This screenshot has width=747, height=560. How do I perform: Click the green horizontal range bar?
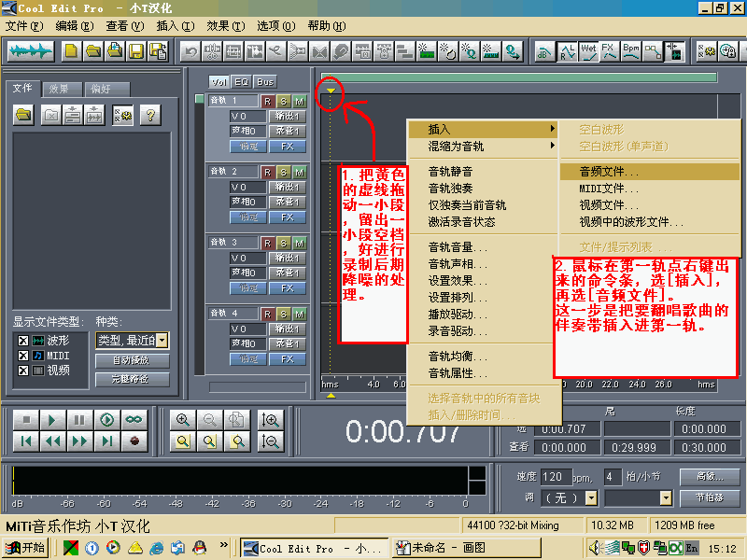tap(519, 77)
